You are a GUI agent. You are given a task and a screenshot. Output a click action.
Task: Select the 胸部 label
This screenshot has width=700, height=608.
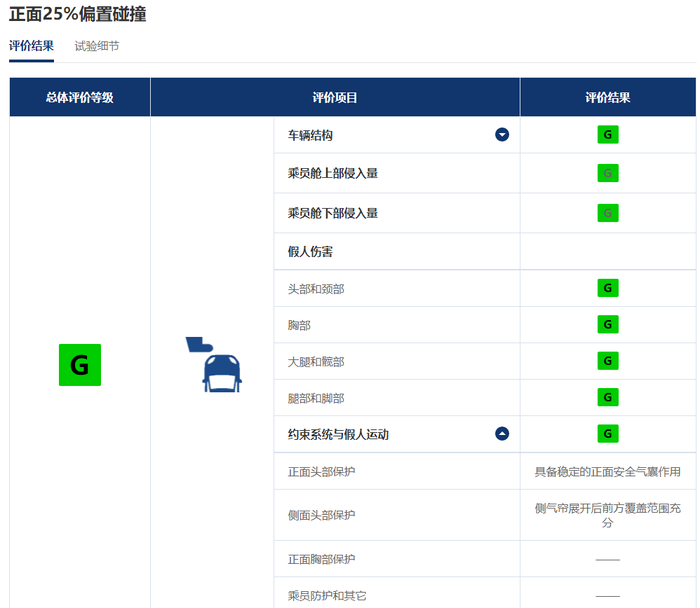point(299,325)
